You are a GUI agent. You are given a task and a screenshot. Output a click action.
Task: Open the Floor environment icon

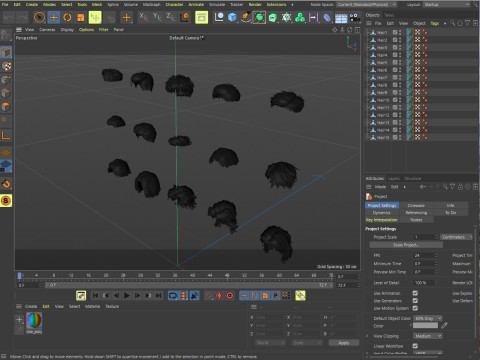coord(341,18)
